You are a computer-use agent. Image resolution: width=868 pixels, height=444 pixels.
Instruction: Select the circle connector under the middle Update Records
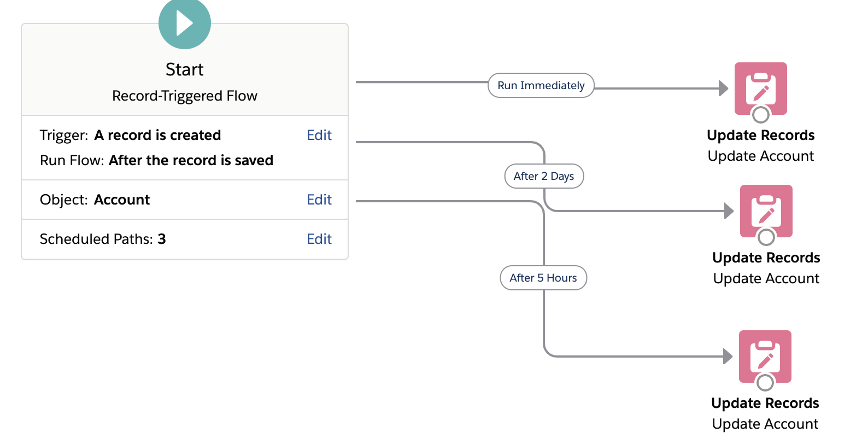click(x=766, y=238)
